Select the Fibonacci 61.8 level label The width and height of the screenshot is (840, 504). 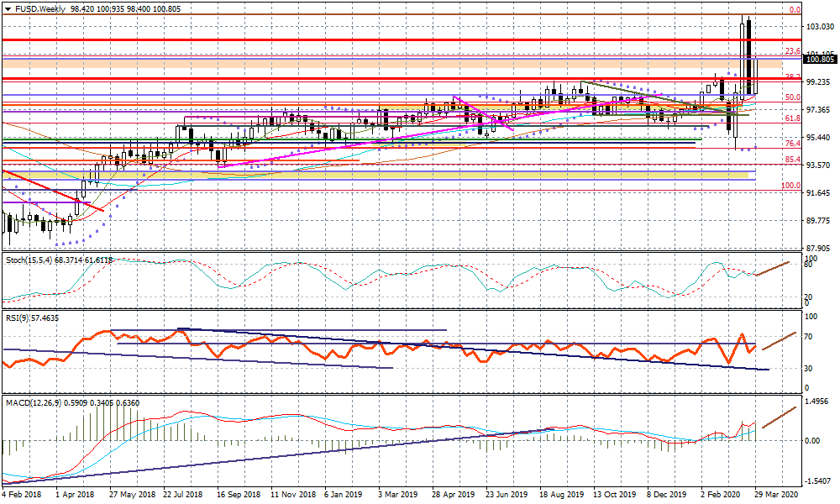coord(793,118)
